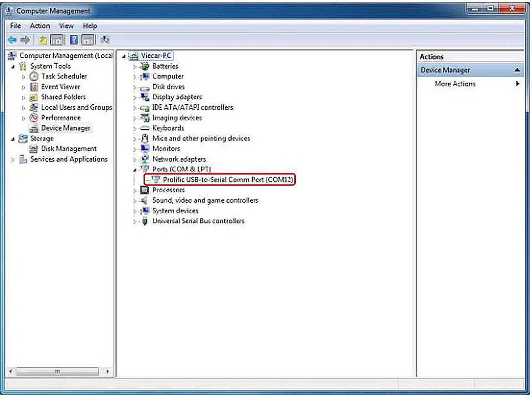Expand the Task Scheduler node arrow
The image size is (532, 395).
point(23,77)
